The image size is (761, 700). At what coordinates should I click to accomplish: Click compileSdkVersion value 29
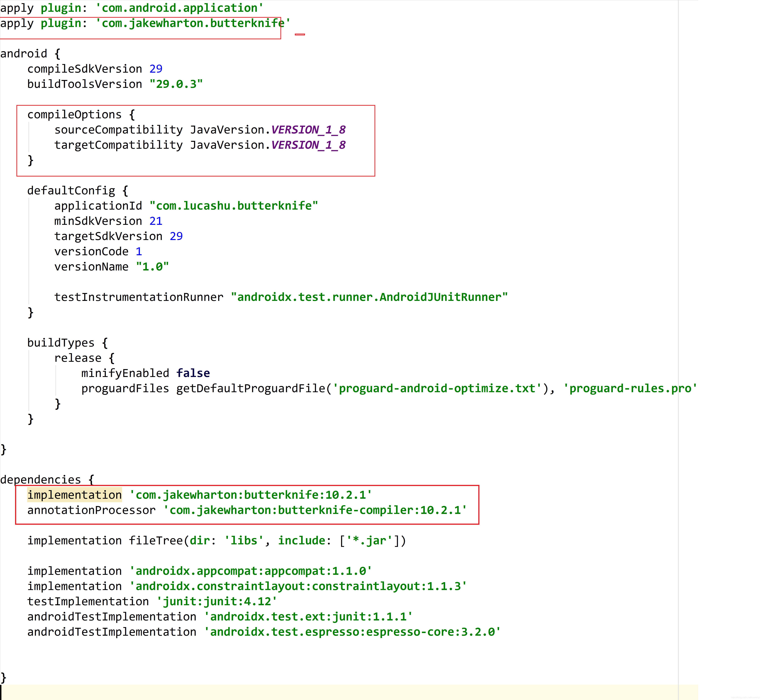[156, 69]
